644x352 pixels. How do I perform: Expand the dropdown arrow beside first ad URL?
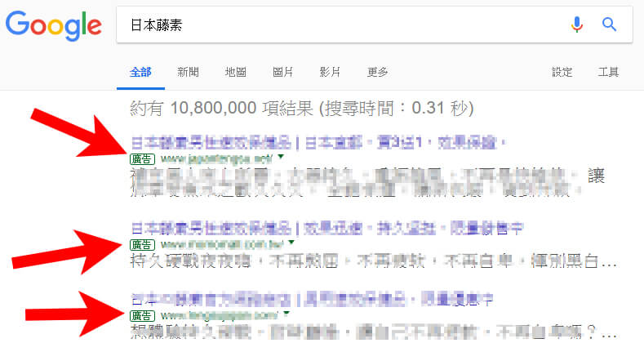[281, 157]
